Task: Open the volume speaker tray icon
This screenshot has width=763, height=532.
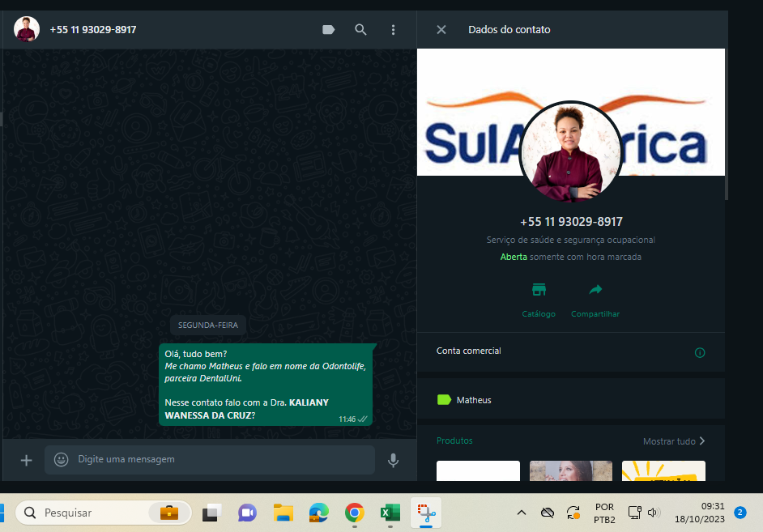Action: 653,513
